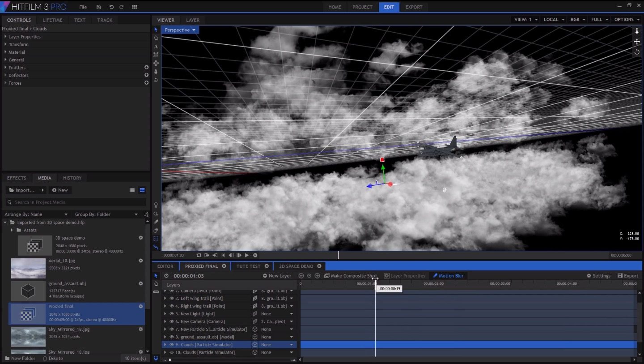
Task: Open the RGB channels dropdown
Action: (578, 20)
